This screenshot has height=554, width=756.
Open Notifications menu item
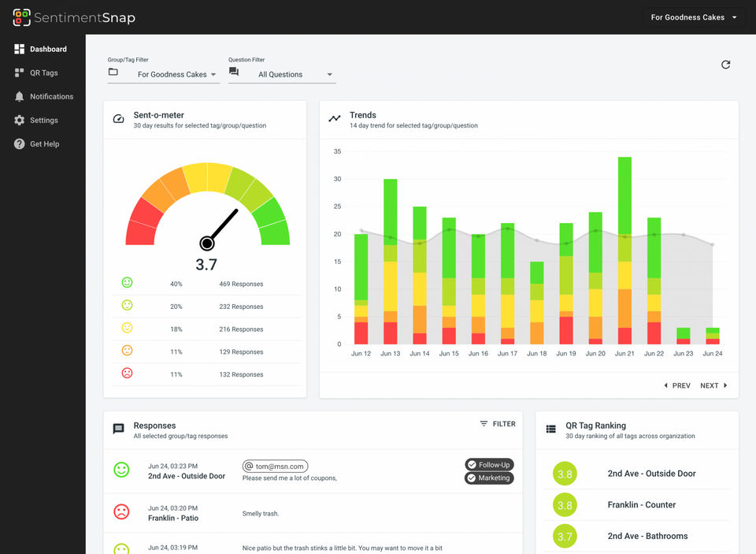(43, 96)
